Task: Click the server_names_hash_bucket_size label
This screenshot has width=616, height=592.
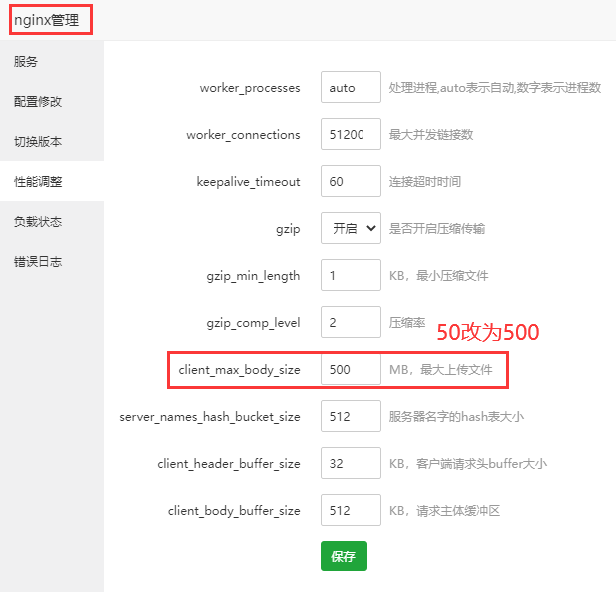Action: point(210,417)
